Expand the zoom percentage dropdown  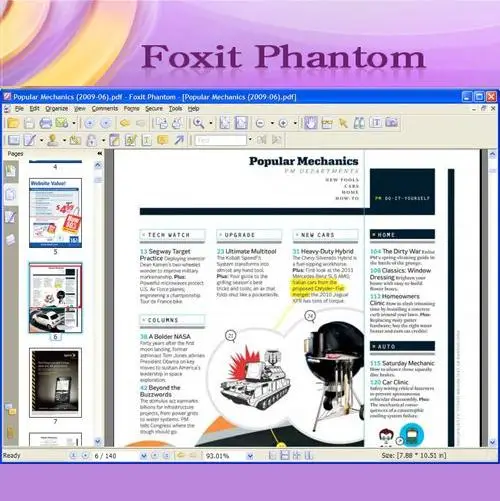click(x=250, y=456)
